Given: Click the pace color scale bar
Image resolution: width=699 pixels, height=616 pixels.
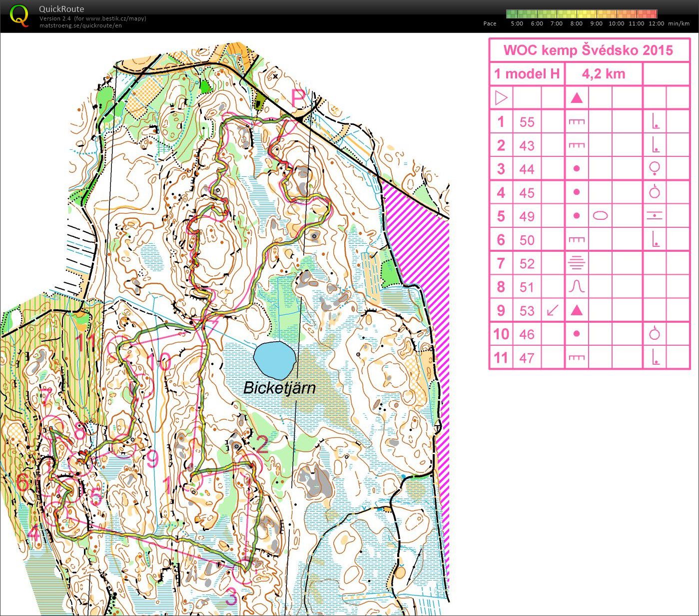Looking at the screenshot, I should (582, 14).
